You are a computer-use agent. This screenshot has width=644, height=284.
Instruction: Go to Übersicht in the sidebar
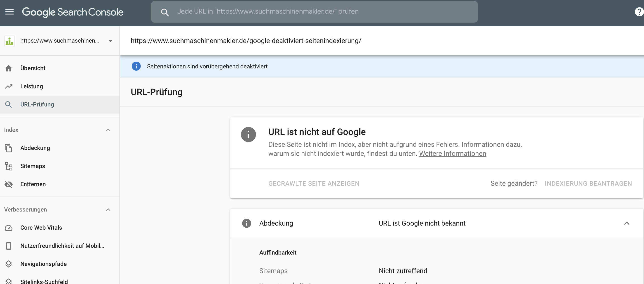point(60,68)
